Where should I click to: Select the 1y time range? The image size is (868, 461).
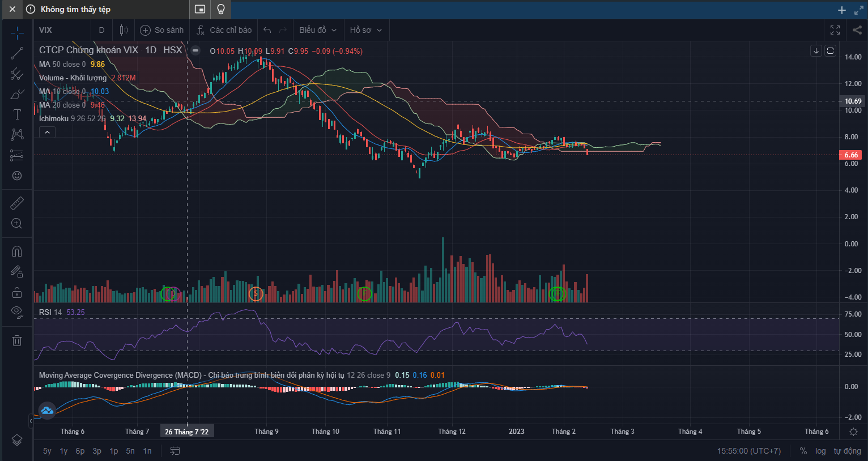(63, 451)
